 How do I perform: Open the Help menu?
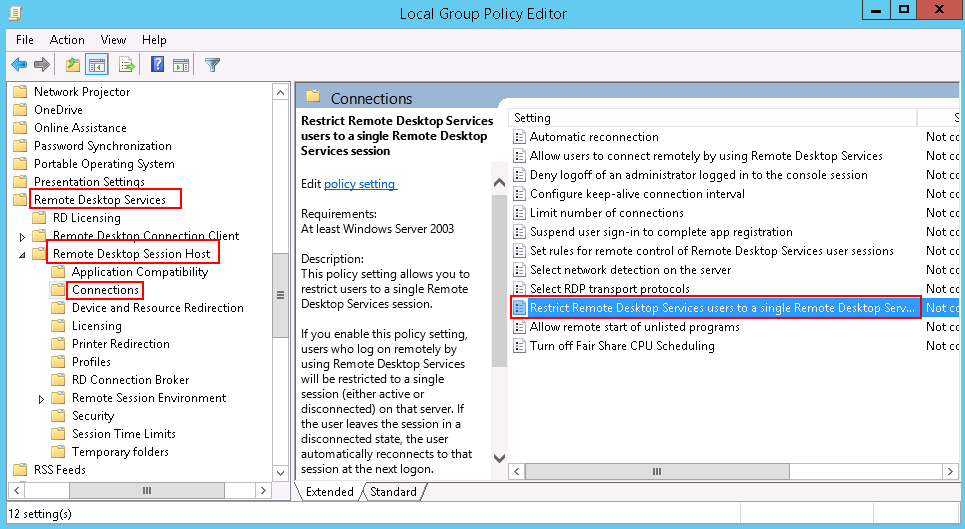pos(154,40)
